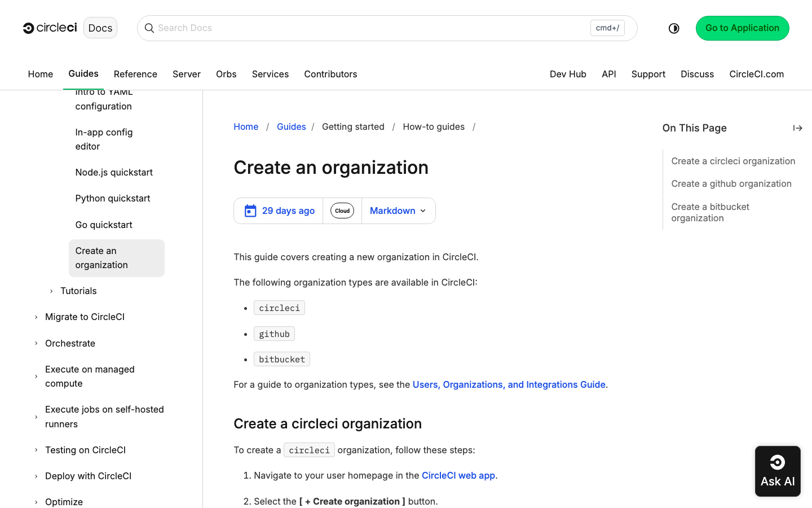
Task: Click the Cloud badge
Action: pyautogui.click(x=342, y=211)
